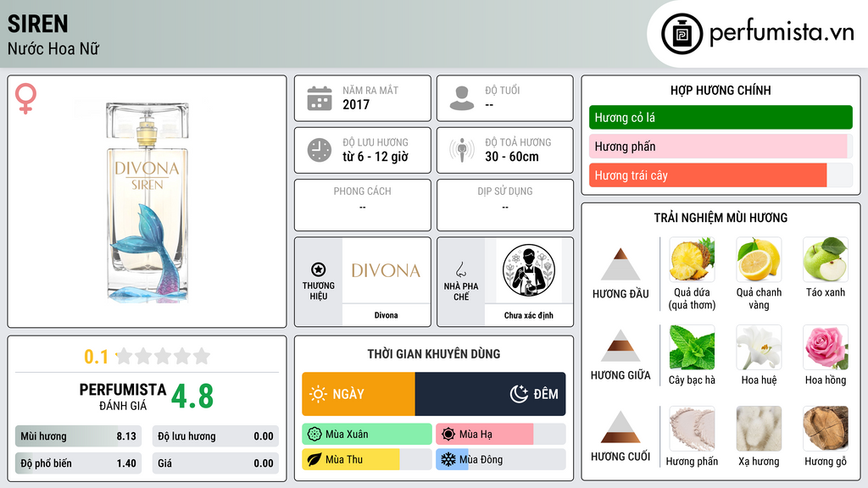Click the Cây bạc hà label
This screenshot has height=488, width=868.
coord(692,380)
